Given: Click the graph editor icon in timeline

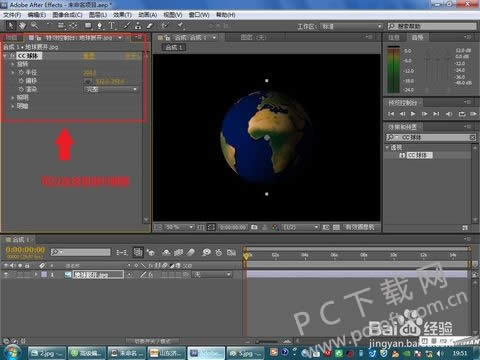Looking at the screenshot, I should pos(231,253).
